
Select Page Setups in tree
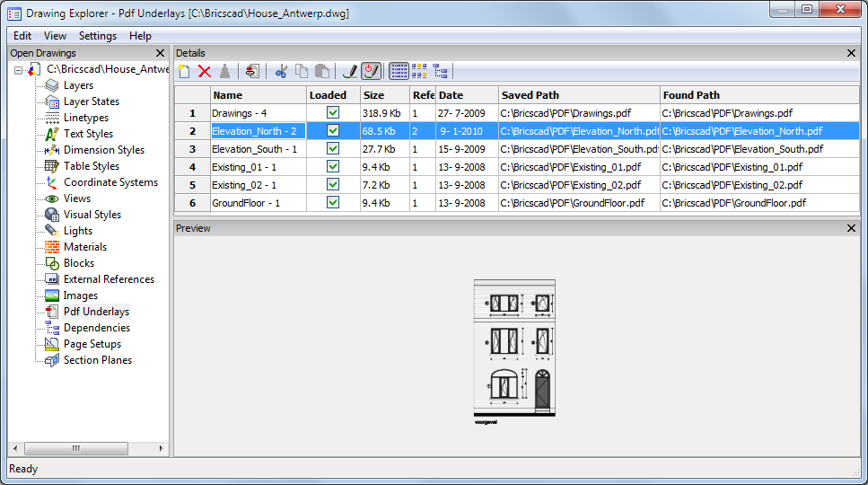click(92, 344)
